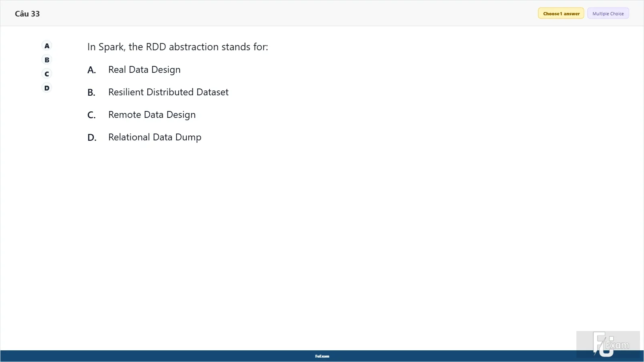Screen dimensions: 644x362
Task: Mark answer bubble D
Action: coord(47,88)
